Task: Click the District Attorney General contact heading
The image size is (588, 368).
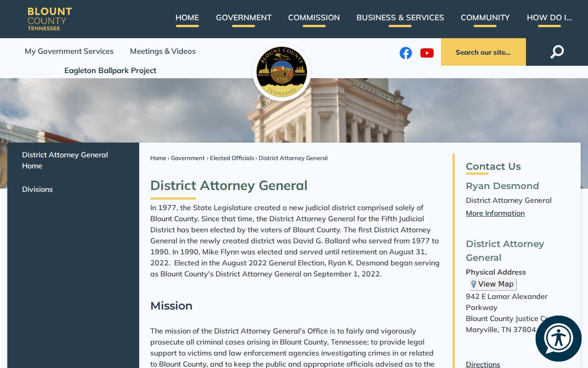Action: click(x=505, y=251)
